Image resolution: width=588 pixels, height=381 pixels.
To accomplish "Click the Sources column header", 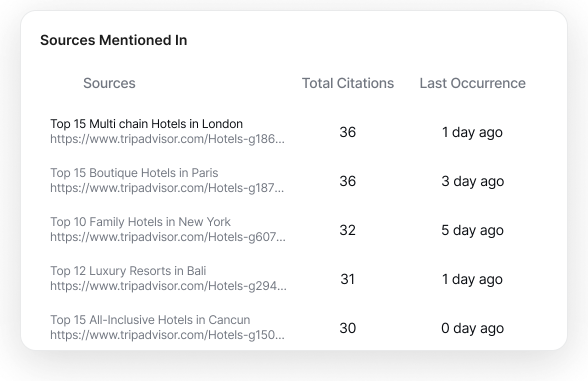I will (x=109, y=83).
